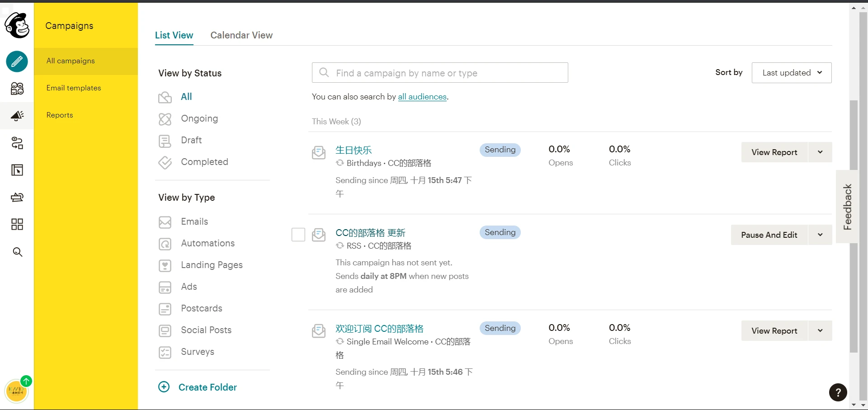Focus the Find a campaign search field

(440, 73)
